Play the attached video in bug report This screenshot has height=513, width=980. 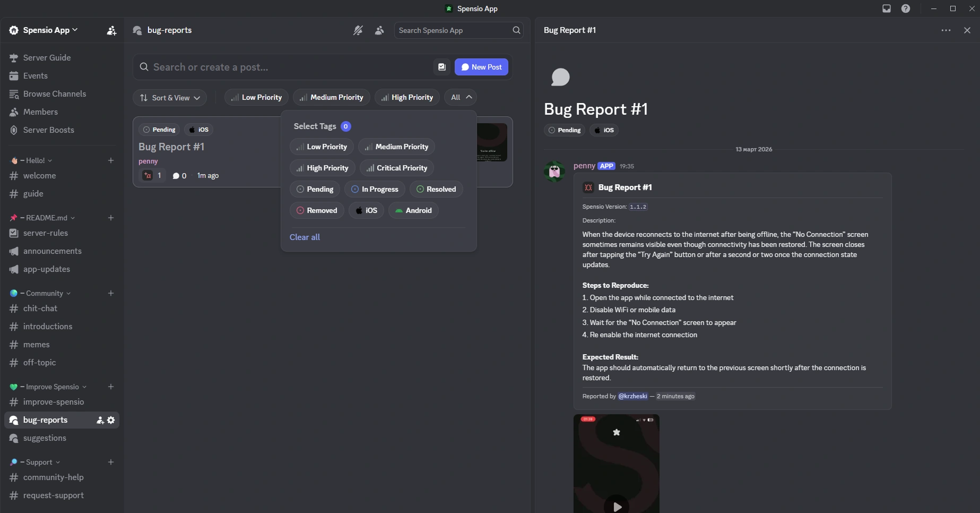(x=617, y=506)
